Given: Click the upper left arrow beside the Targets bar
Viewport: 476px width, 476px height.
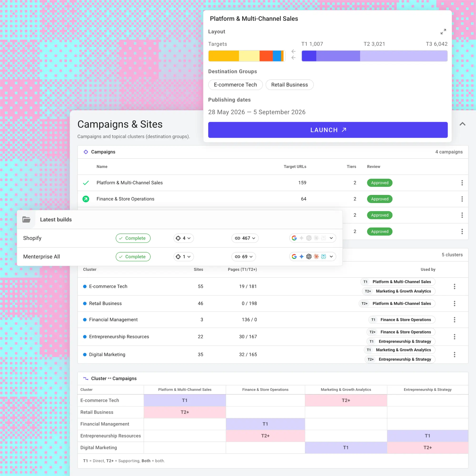Looking at the screenshot, I should coord(293,51).
